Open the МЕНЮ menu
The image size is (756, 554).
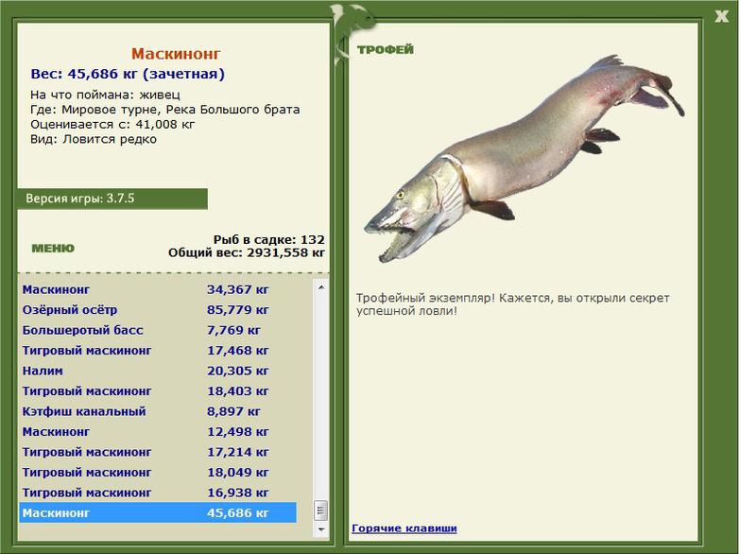(x=53, y=249)
